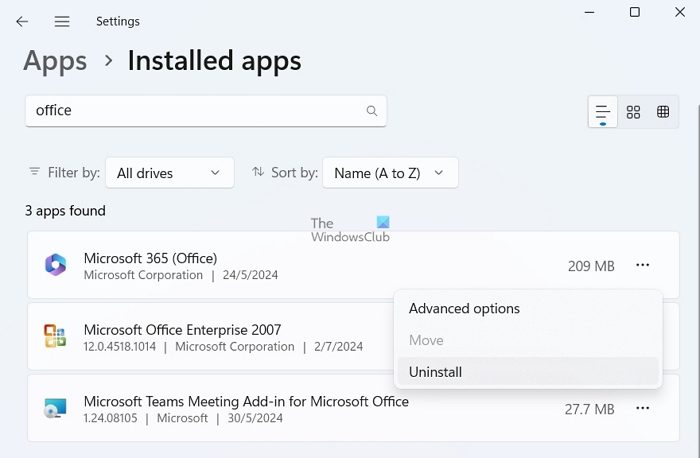The height and width of the screenshot is (458, 700).
Task: Click the Teams Meeting Add-in icon
Action: pyautogui.click(x=55, y=408)
